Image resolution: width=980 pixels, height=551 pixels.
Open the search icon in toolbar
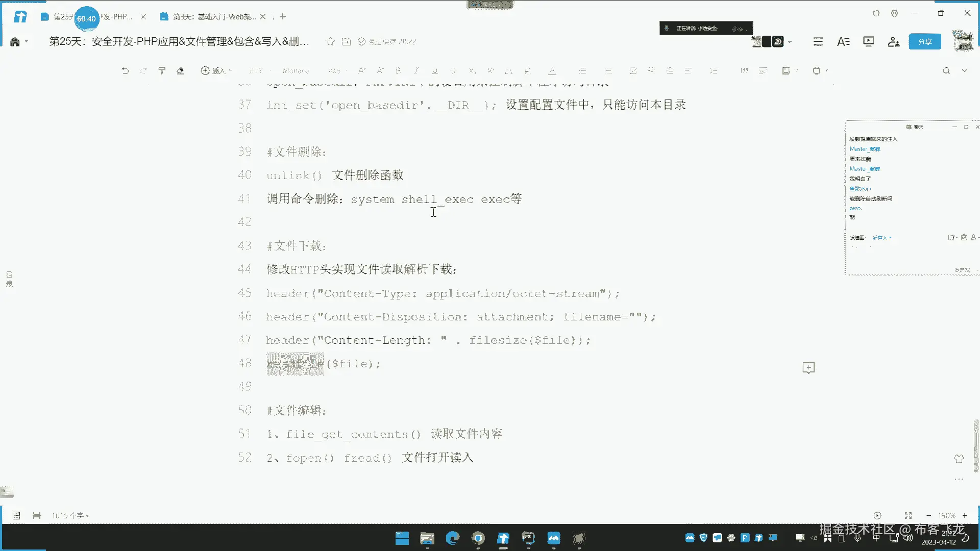pos(946,70)
